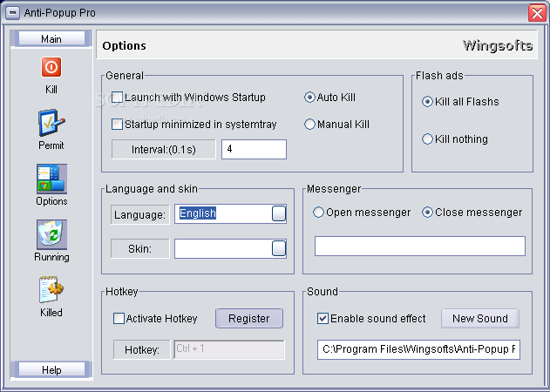Image resolution: width=550 pixels, height=392 pixels.
Task: Switch to the Main tab
Action: coord(51,38)
